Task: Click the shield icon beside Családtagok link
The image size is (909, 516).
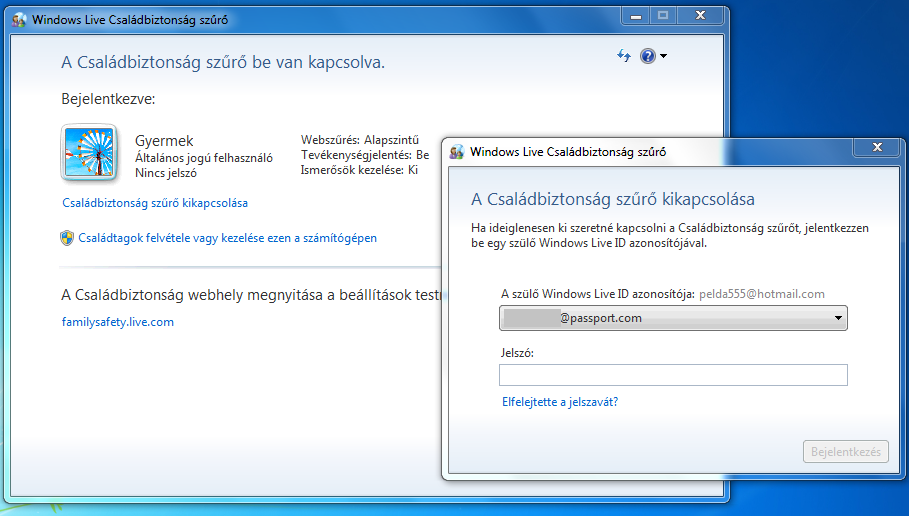Action: click(x=67, y=238)
